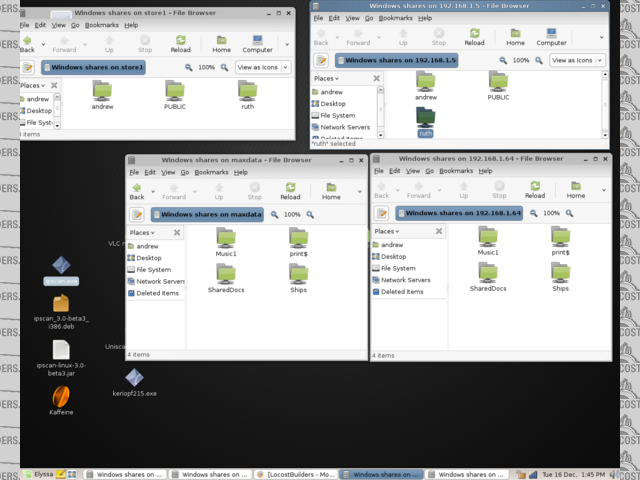Open the ruth folder in store1 window
The image size is (640, 480).
coord(248,93)
